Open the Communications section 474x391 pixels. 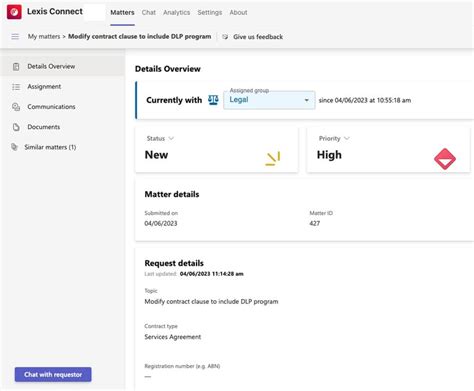(63, 107)
